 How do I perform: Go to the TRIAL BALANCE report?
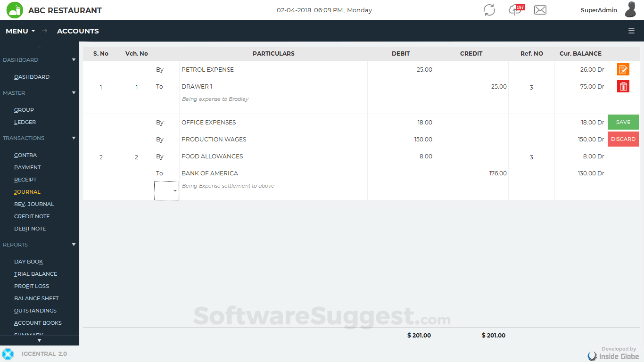pyautogui.click(x=35, y=273)
